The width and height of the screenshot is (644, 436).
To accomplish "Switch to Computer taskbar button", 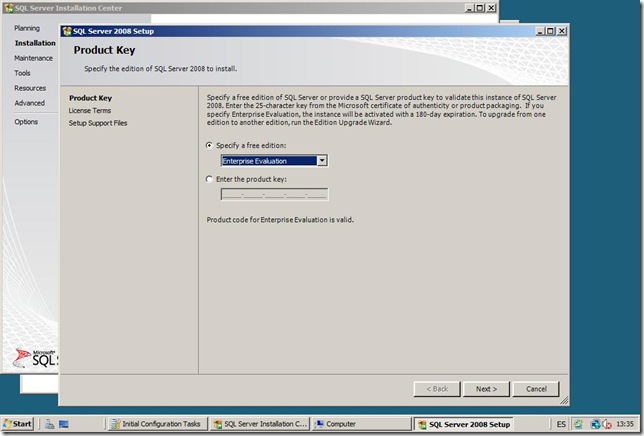I will [362, 424].
